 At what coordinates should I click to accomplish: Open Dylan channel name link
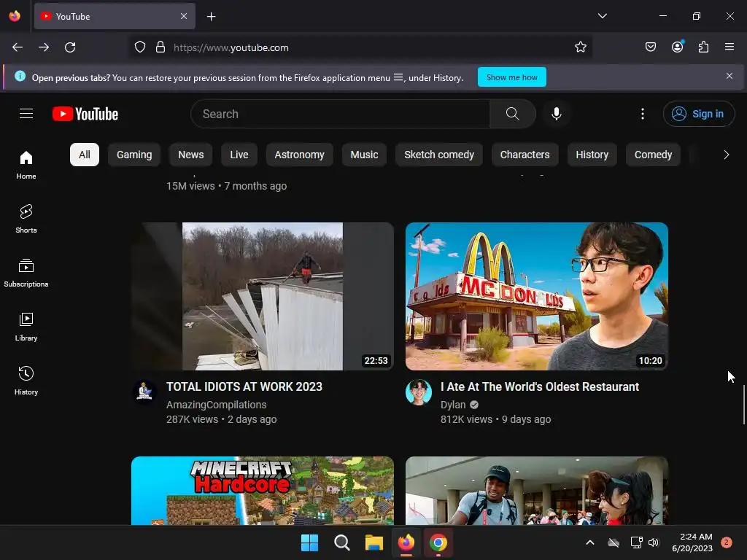(x=453, y=405)
